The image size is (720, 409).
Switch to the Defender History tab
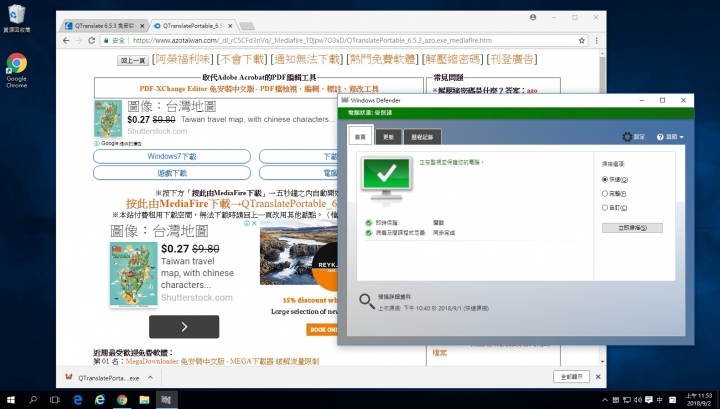point(422,137)
